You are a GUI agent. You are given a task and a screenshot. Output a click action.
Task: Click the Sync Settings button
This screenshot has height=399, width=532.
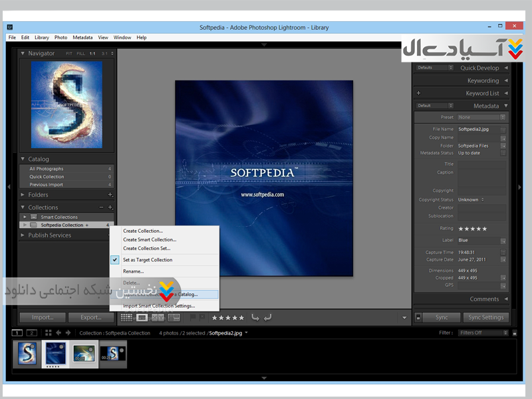(485, 318)
